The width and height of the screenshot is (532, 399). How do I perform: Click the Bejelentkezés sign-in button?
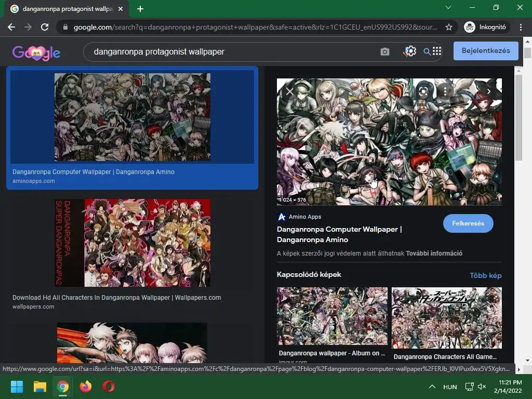pos(486,51)
